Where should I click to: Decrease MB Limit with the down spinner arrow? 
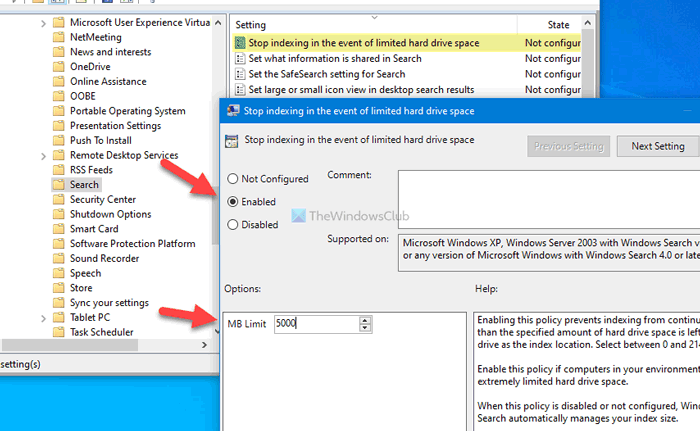click(365, 328)
